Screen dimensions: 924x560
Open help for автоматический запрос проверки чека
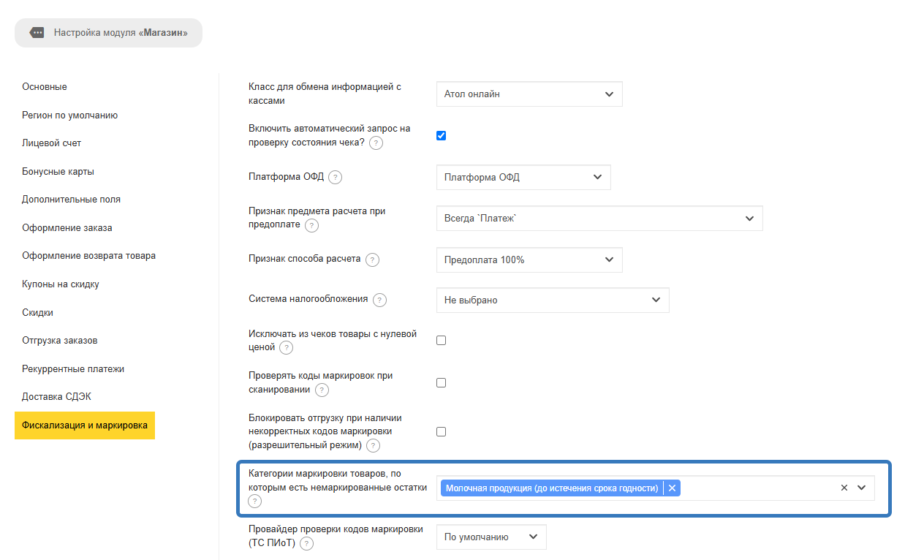tap(376, 143)
